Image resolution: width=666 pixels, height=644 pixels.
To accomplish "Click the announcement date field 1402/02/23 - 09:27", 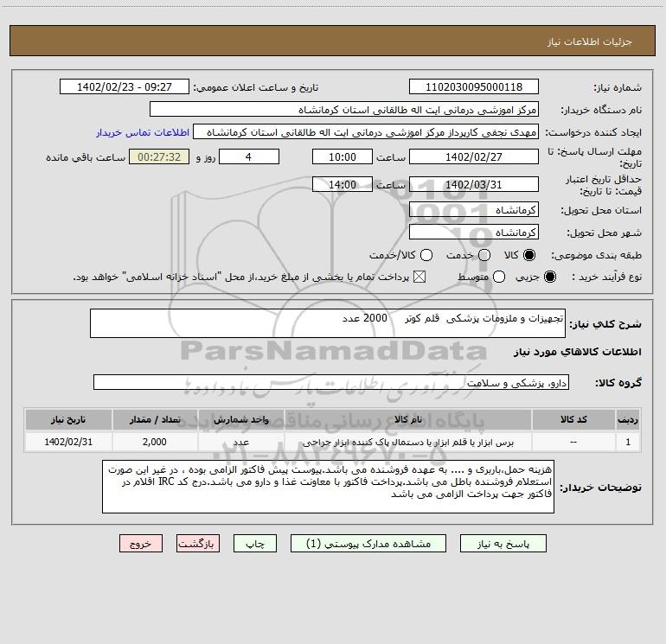I will coord(125,86).
